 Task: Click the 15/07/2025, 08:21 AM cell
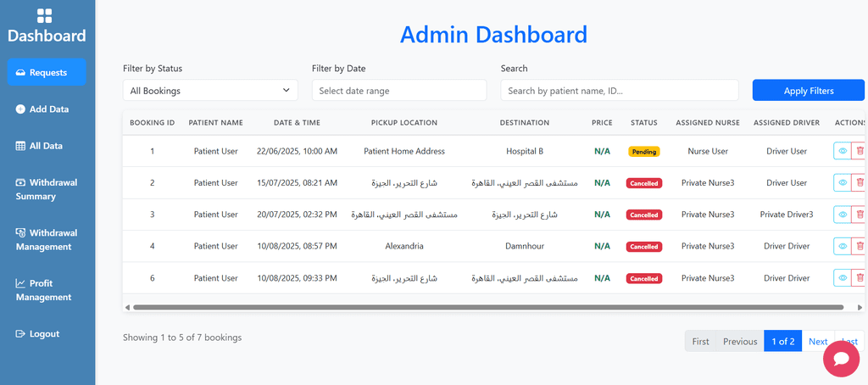point(298,183)
